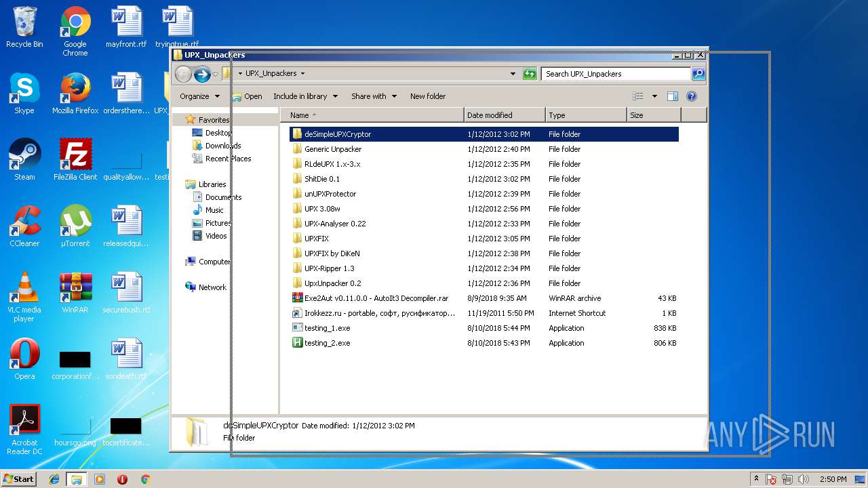Change view layout icon
The height and width of the screenshot is (488, 868).
coord(637,96)
